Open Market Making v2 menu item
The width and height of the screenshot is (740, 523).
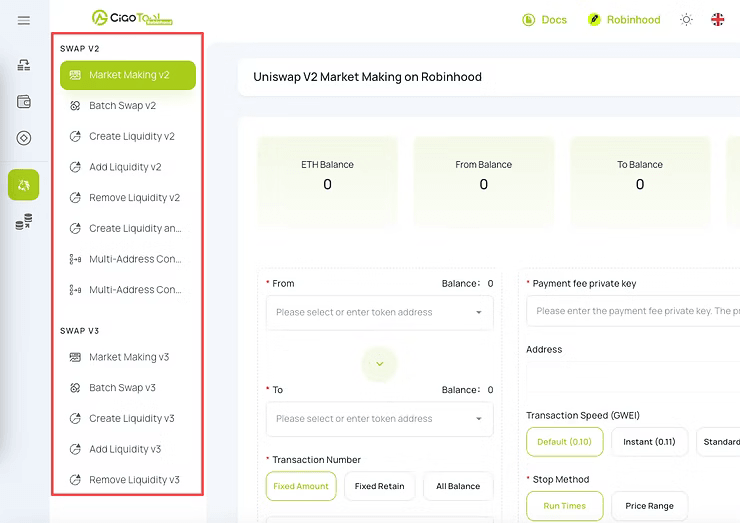coord(128,75)
